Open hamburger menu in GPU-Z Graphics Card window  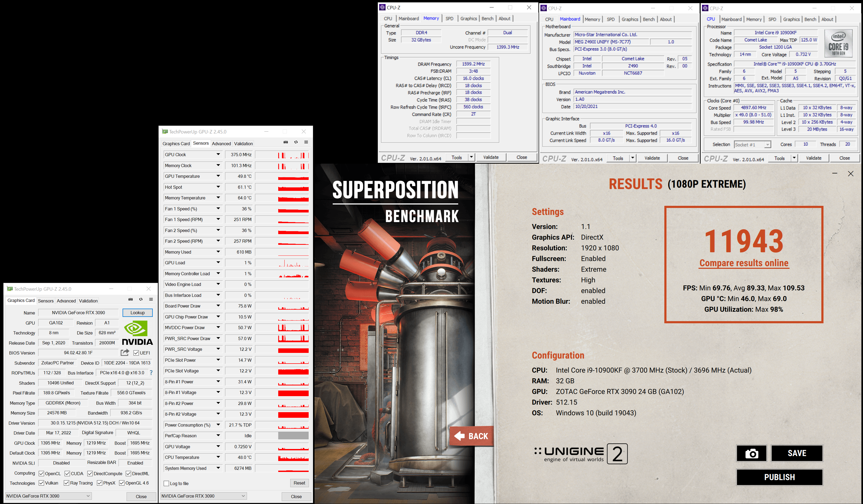pos(151,299)
